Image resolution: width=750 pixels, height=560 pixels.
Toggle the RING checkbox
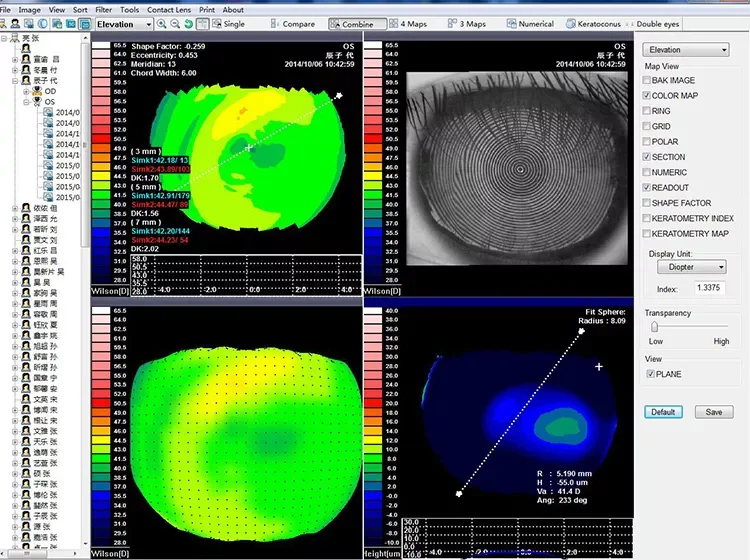(x=647, y=111)
